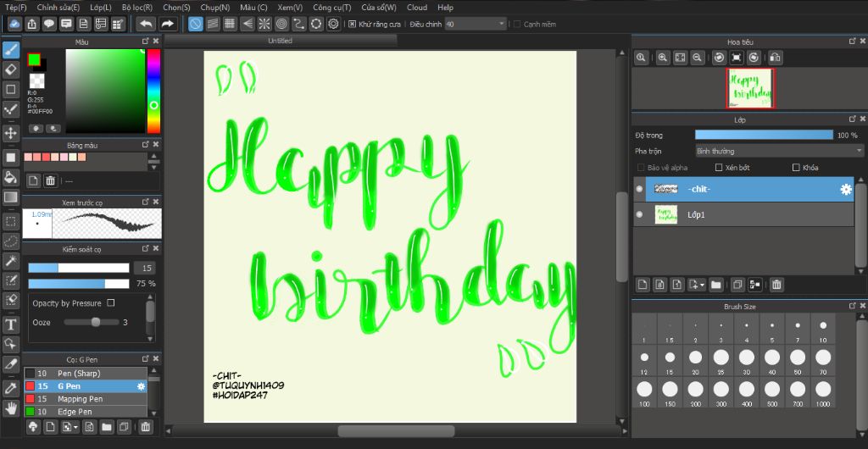Undock the Bảng màu palette panel
Screen dimensions: 868x449
(146, 145)
